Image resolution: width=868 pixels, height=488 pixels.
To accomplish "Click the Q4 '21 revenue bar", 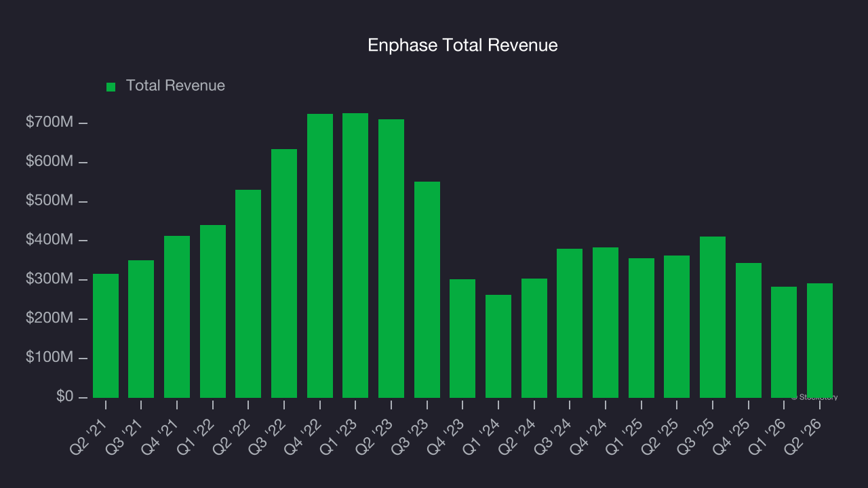I will pos(177,317).
